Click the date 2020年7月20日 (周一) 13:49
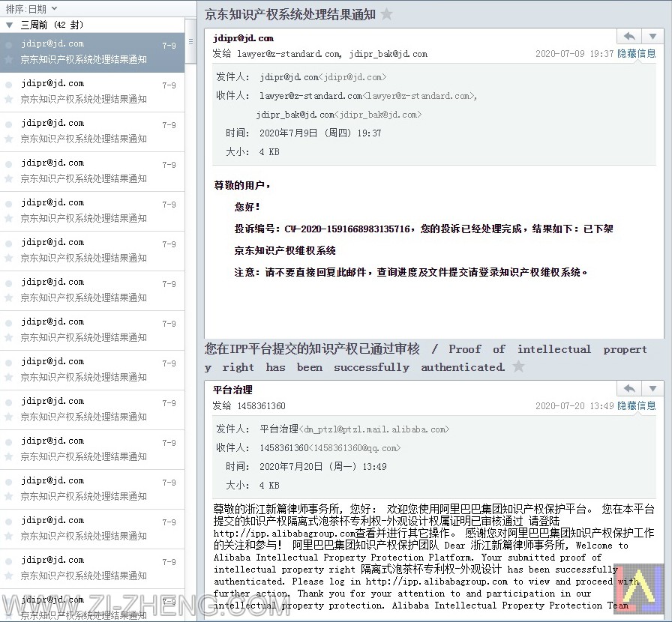This screenshot has height=622, width=672. 323,467
